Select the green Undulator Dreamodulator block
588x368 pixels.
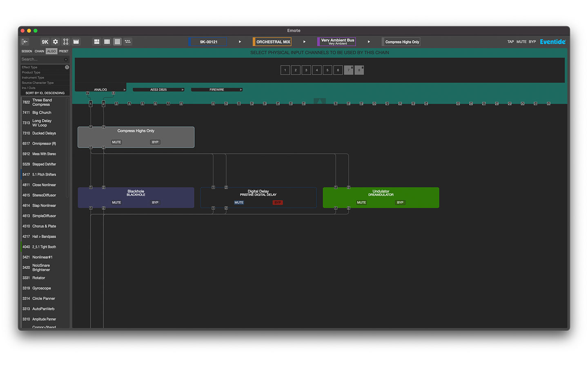(381, 197)
